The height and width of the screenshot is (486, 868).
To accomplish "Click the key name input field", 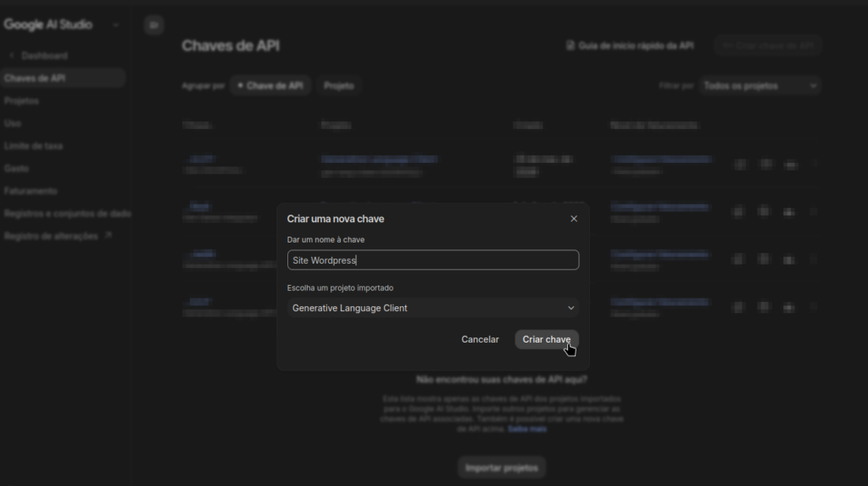I will 433,260.
